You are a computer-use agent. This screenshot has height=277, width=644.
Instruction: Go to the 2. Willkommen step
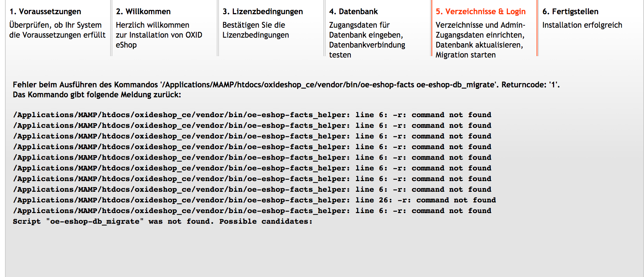click(143, 11)
